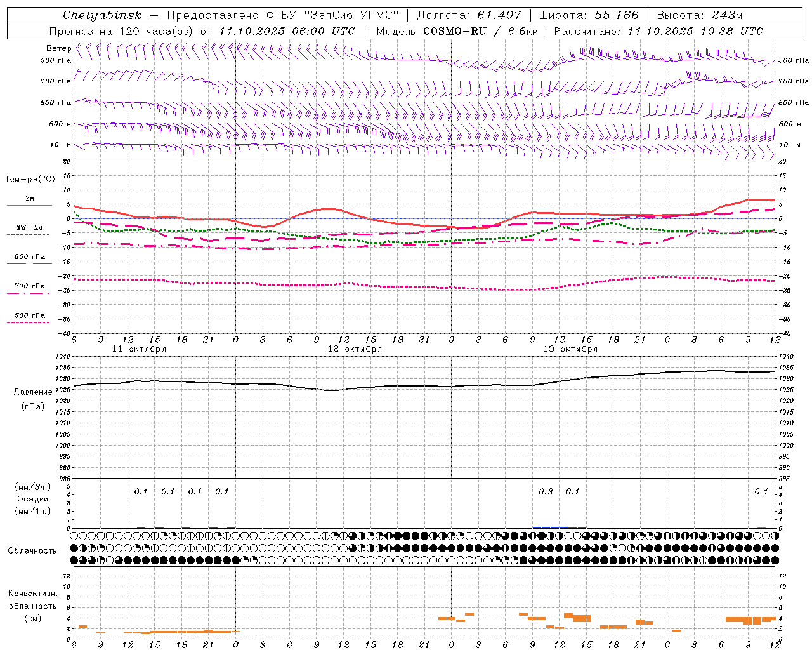Click the 'Давление' pressure panel label
812x650 pixels.
point(33,392)
